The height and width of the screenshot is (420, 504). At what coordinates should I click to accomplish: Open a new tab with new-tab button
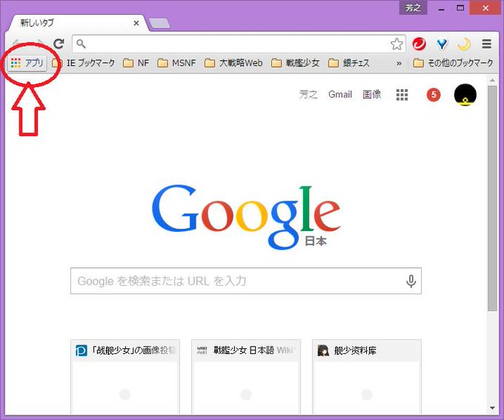[x=160, y=24]
